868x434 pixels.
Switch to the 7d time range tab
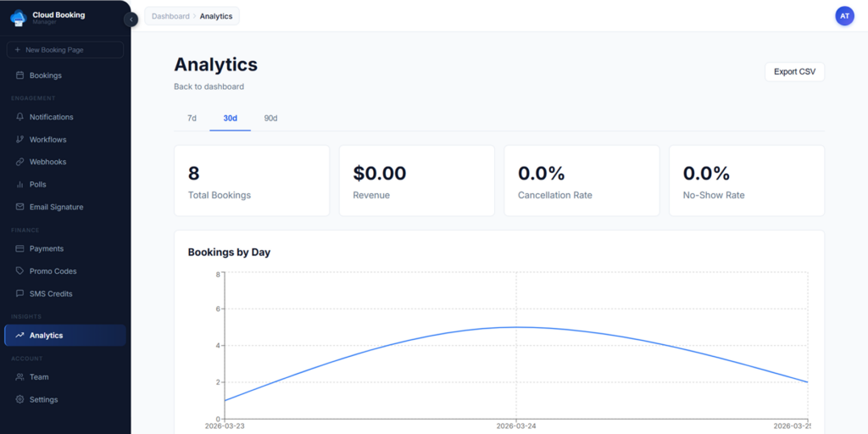coord(192,119)
